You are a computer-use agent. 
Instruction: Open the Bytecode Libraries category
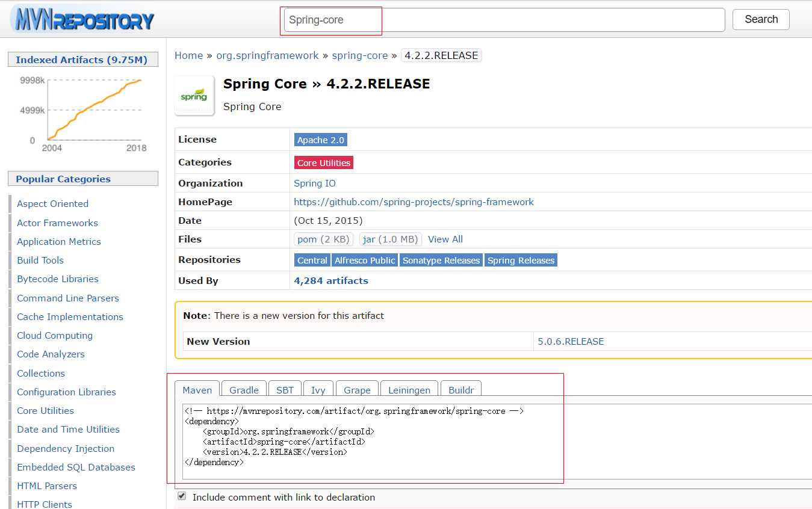58,279
